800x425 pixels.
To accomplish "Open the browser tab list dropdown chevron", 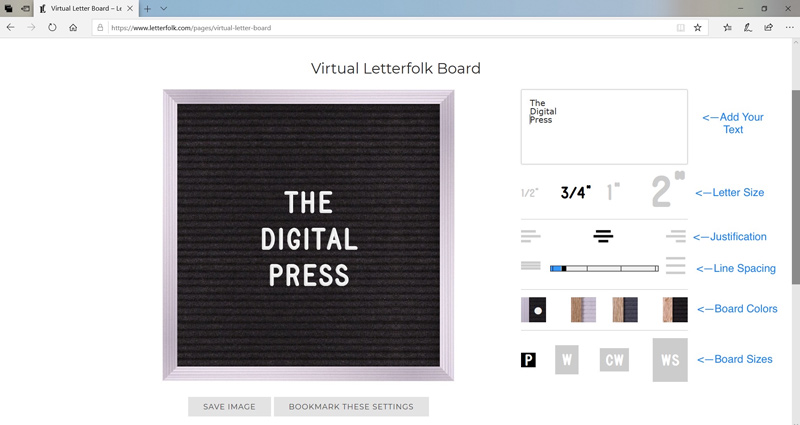I will click(x=164, y=8).
